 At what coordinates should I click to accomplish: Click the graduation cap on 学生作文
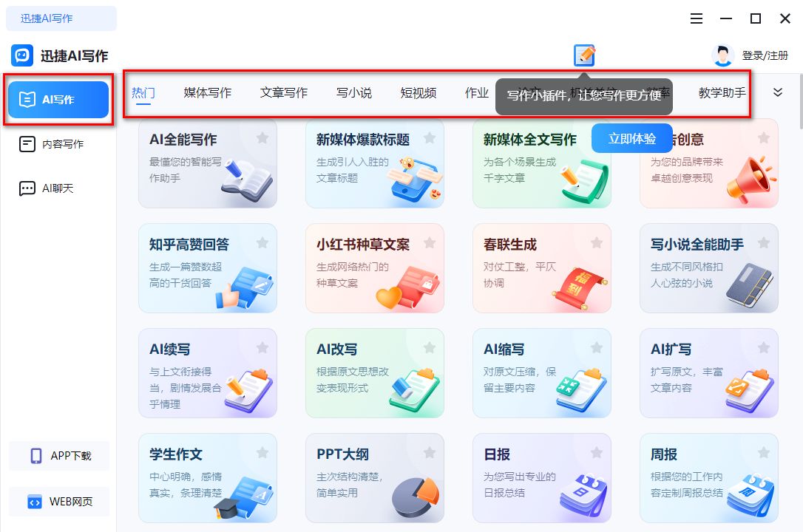tap(226, 508)
